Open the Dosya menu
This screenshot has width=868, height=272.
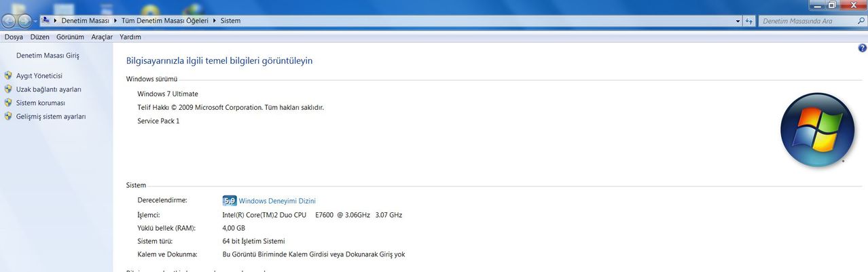point(14,37)
